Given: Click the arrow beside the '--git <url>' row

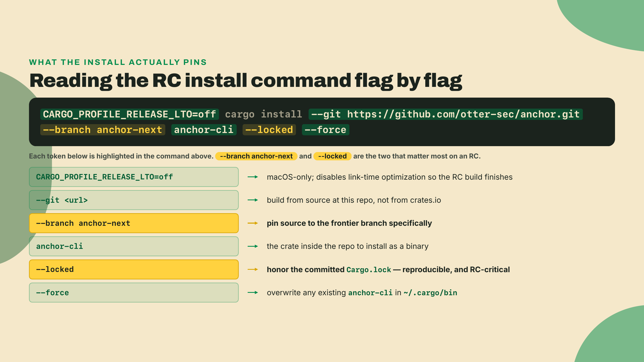Looking at the screenshot, I should (x=253, y=200).
